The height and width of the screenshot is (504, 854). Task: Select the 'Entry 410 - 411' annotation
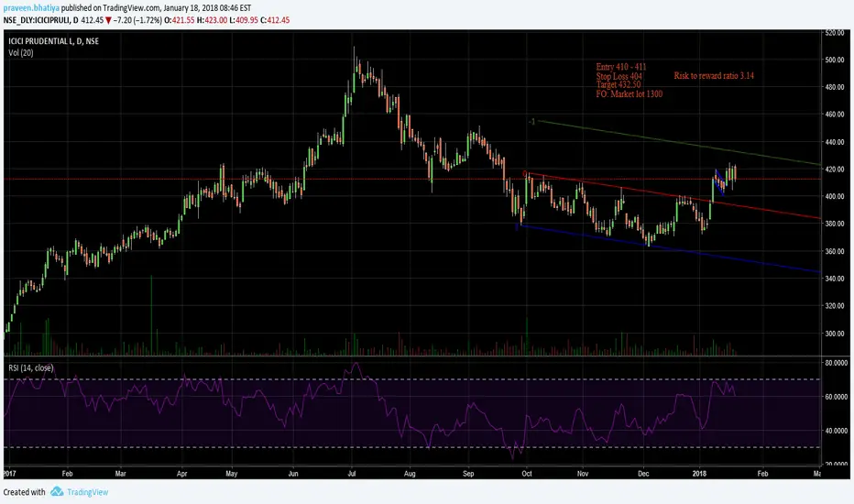[621, 67]
